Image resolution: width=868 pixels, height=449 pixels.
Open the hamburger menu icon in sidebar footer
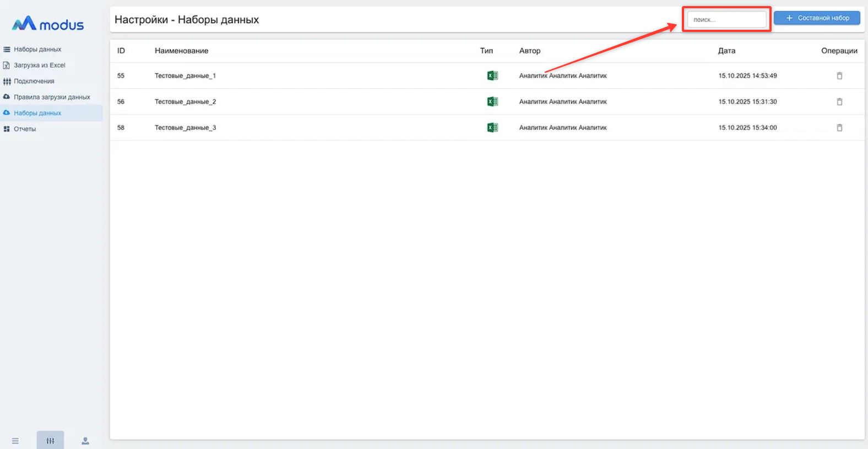tap(15, 441)
